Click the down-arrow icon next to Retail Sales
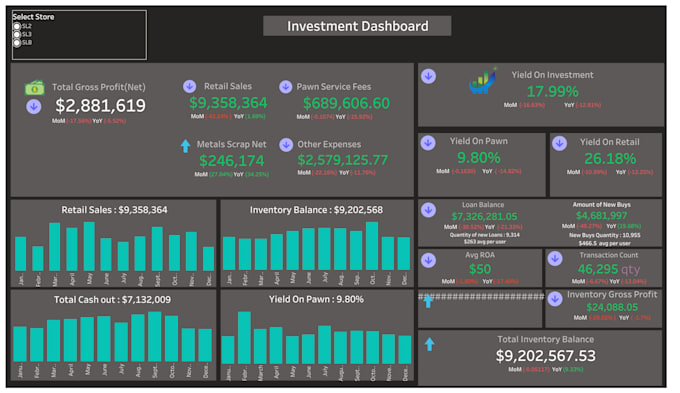 (189, 86)
